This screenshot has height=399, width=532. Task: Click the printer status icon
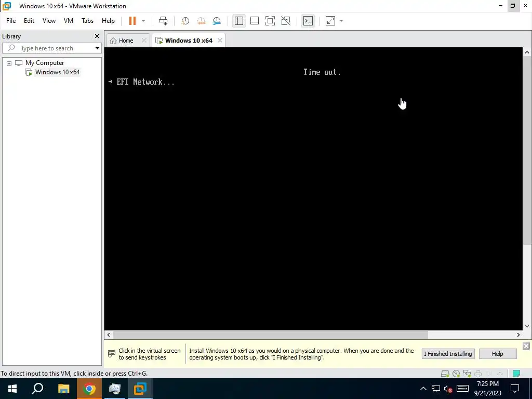pyautogui.click(x=478, y=374)
